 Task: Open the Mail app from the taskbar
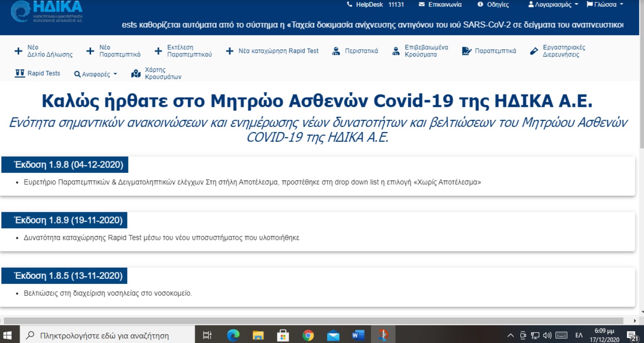[x=333, y=335]
